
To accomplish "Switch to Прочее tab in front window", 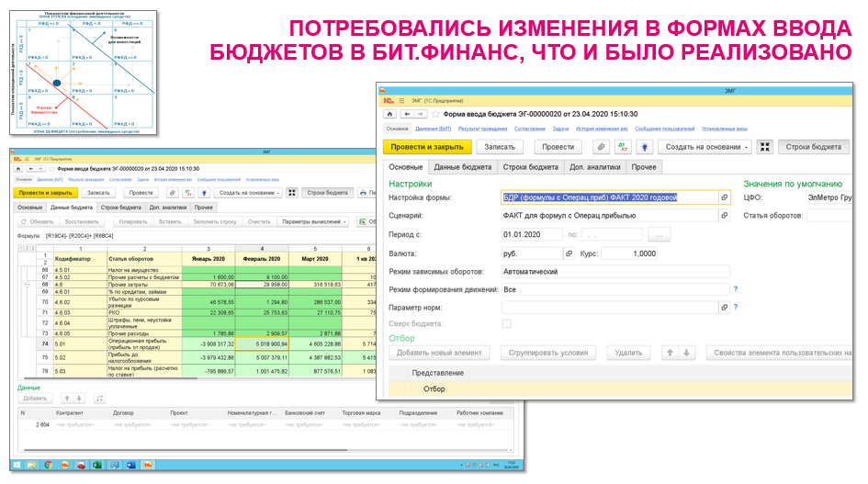I will pos(644,166).
